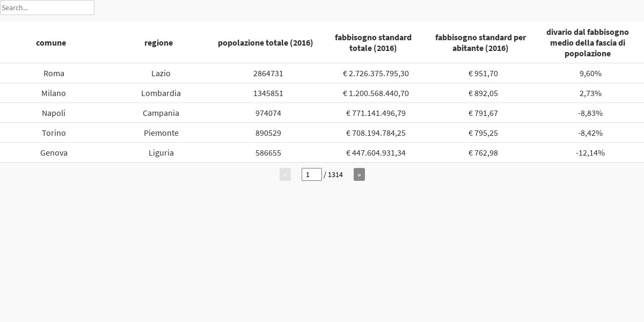The width and height of the screenshot is (644, 322).
Task: Click the Search input field
Action: 47,8
